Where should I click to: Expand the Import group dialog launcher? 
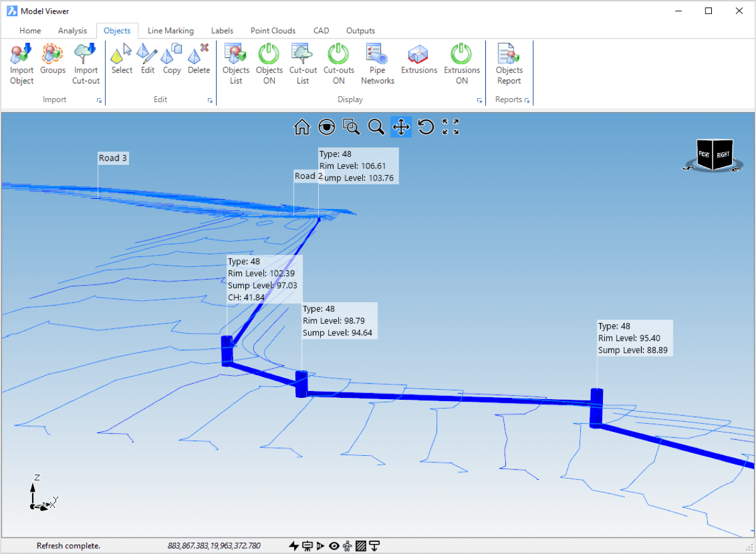[x=99, y=101]
